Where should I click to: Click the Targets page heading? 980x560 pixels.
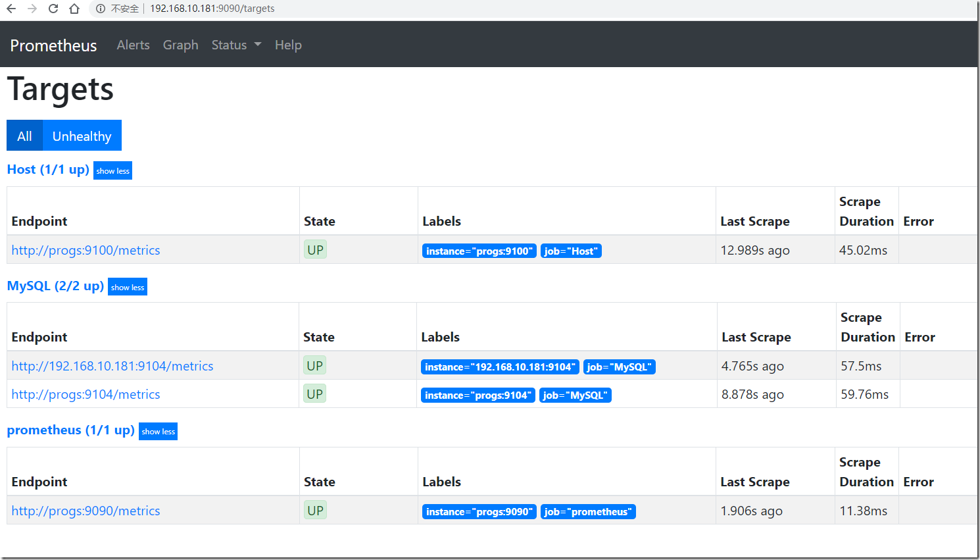click(x=61, y=89)
